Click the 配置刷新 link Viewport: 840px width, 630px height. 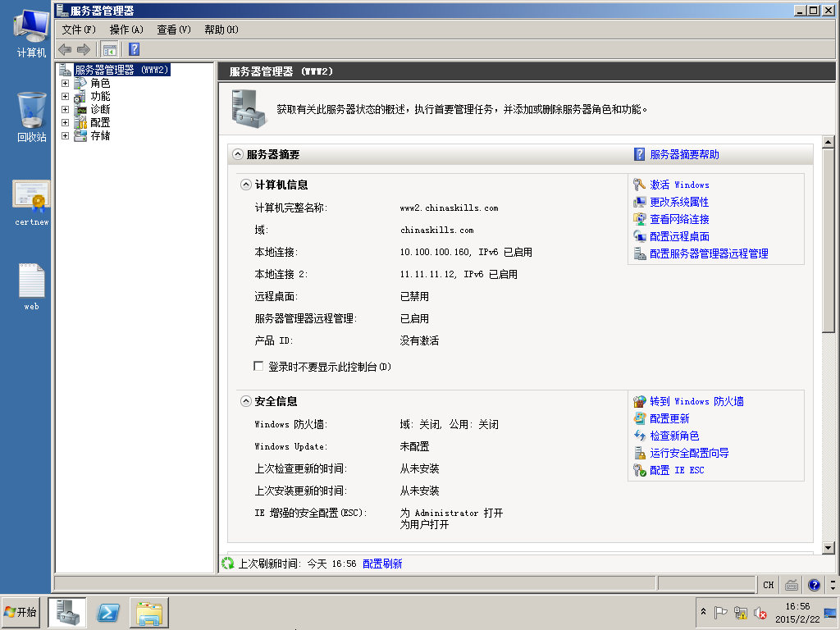coord(382,564)
